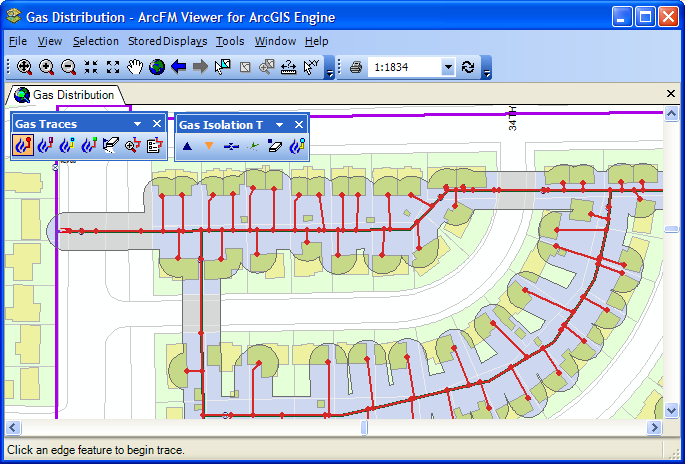Click the horizontal scrollbar at map bottom
This screenshot has height=464, width=685.
[x=300, y=428]
